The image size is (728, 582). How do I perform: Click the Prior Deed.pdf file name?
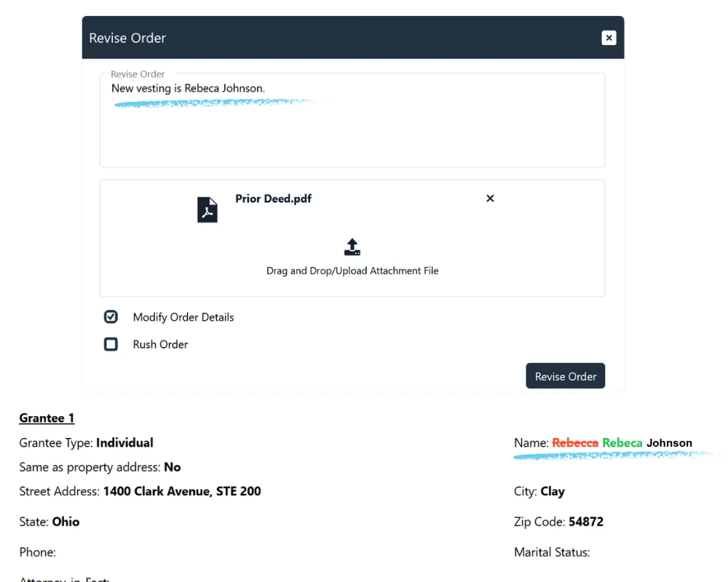[273, 199]
